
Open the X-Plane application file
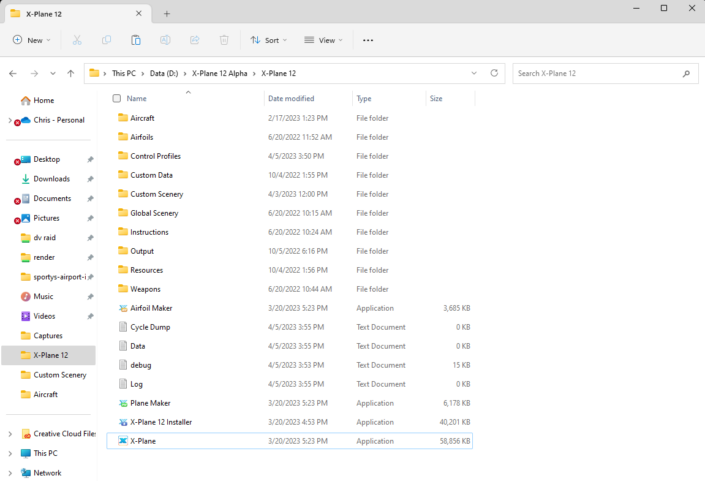142,441
